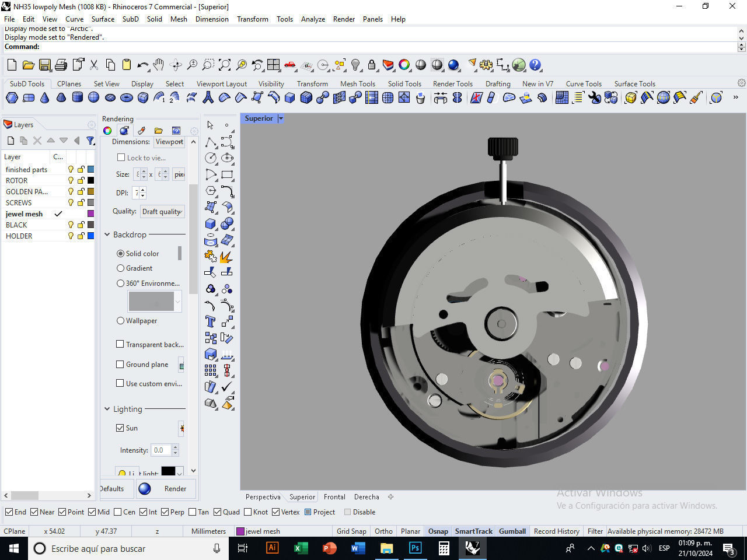Viewport: 747px width, 560px height.
Task: Open the Superior viewport title dropdown arrow
Action: [281, 118]
